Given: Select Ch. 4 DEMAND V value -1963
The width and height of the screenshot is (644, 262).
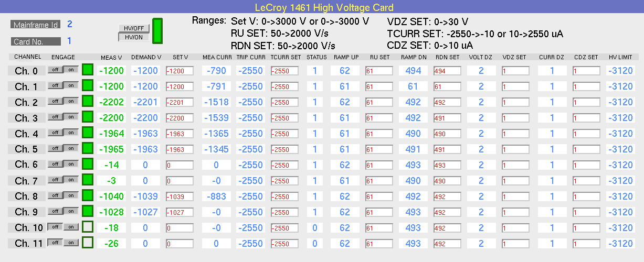Looking at the screenshot, I should pyautogui.click(x=145, y=134).
